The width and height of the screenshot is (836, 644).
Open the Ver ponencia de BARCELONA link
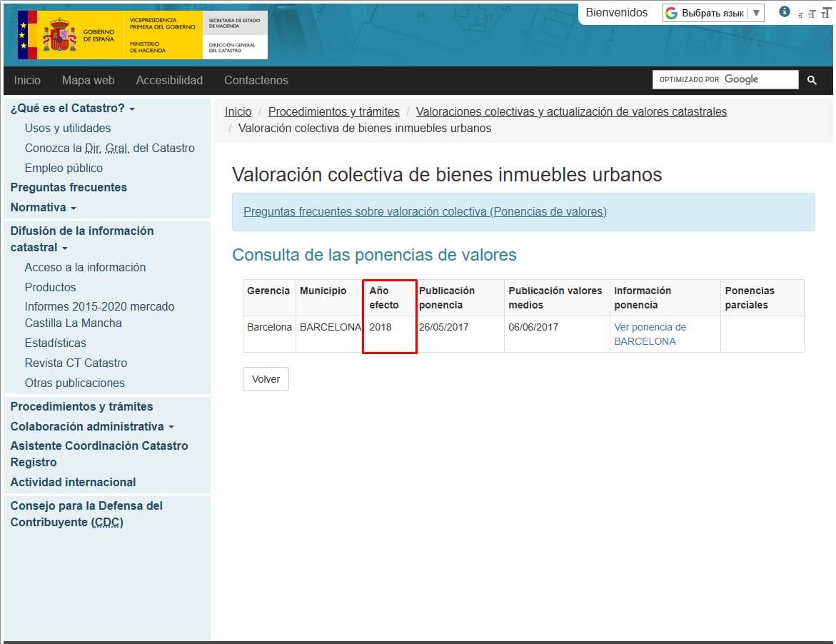(x=650, y=334)
